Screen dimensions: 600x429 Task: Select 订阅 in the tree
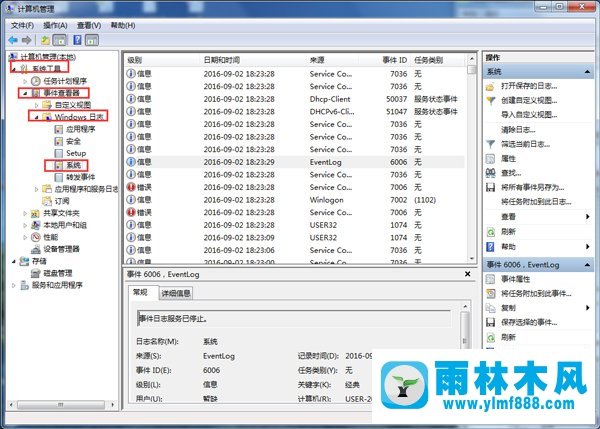pyautogui.click(x=56, y=201)
